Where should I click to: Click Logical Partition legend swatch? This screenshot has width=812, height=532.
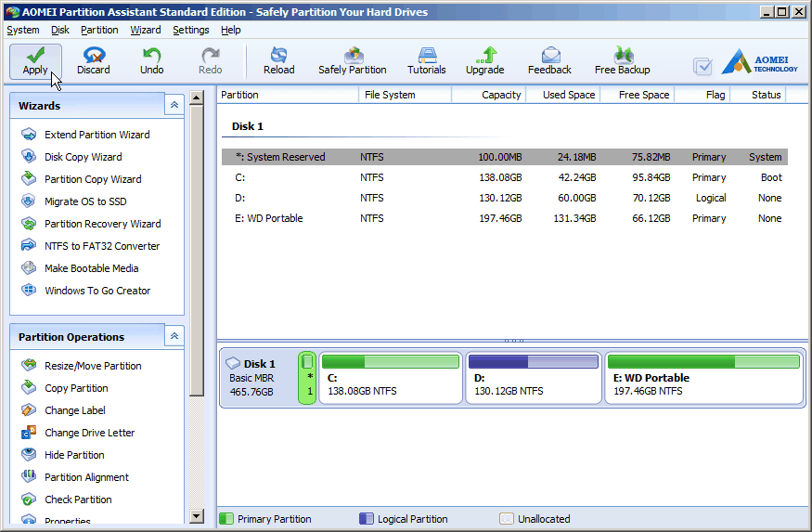(367, 519)
